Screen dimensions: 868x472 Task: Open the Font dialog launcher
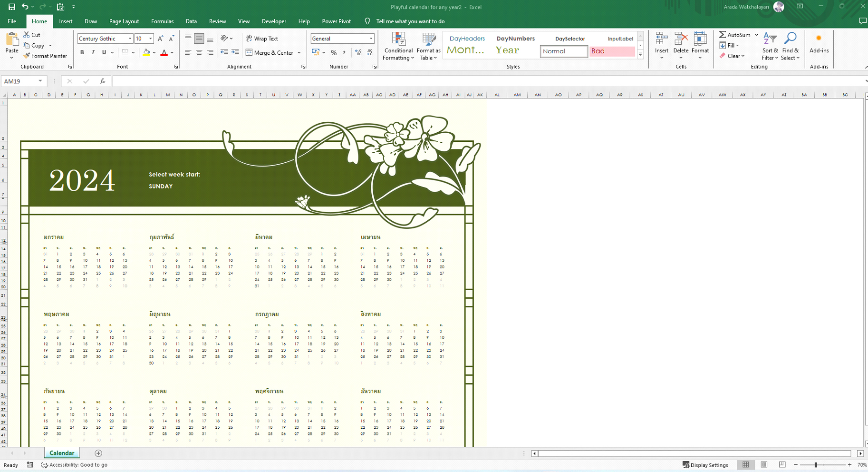[175, 67]
